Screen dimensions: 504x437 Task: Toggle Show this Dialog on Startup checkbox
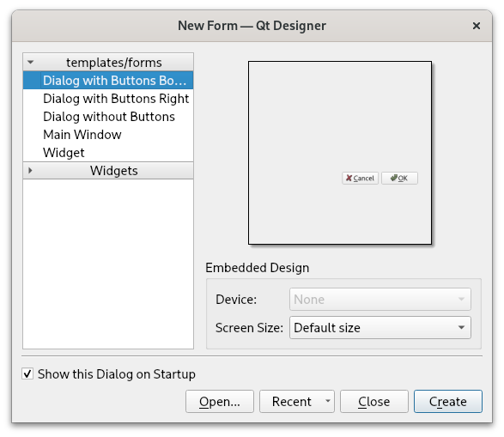[x=27, y=373]
